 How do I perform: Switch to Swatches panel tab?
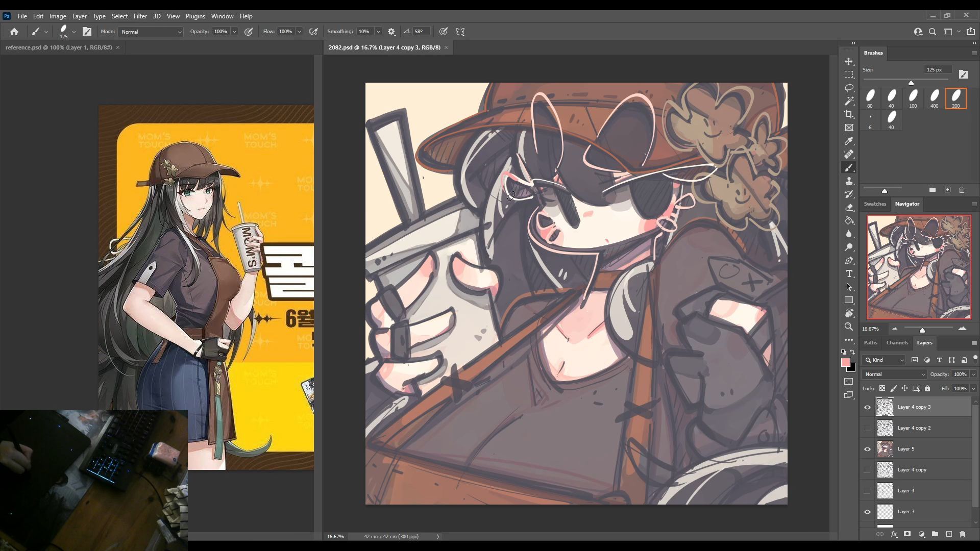(875, 204)
